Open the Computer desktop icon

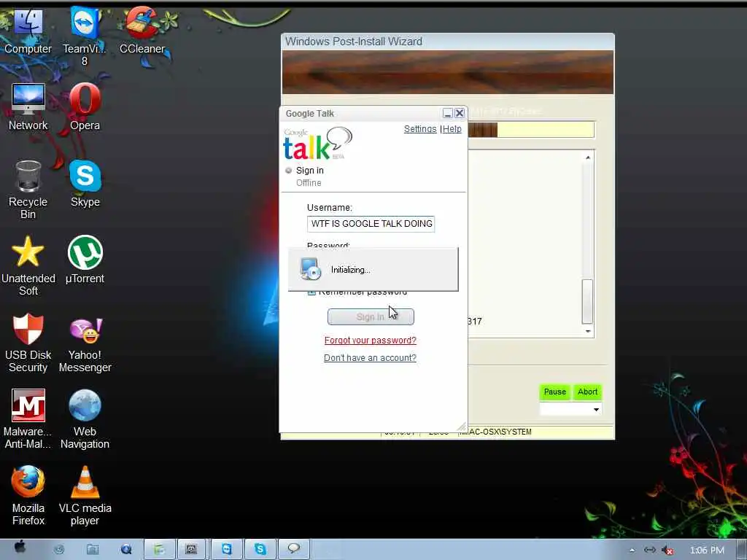click(28, 32)
